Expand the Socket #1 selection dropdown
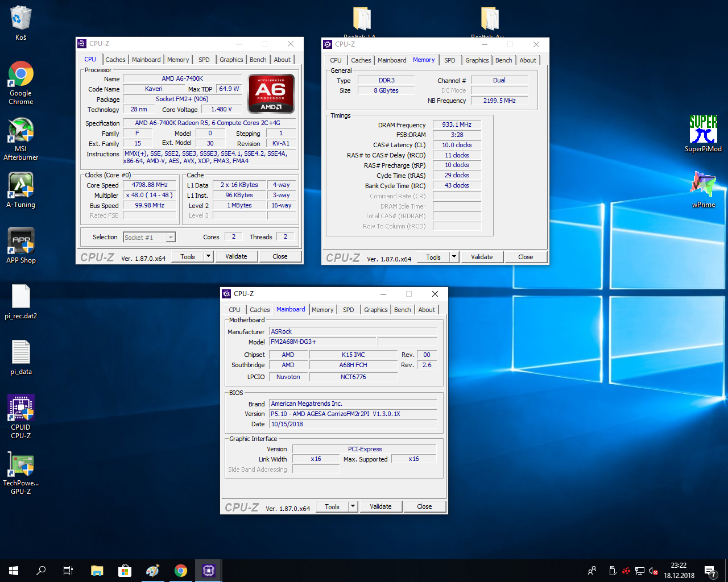 coord(171,238)
